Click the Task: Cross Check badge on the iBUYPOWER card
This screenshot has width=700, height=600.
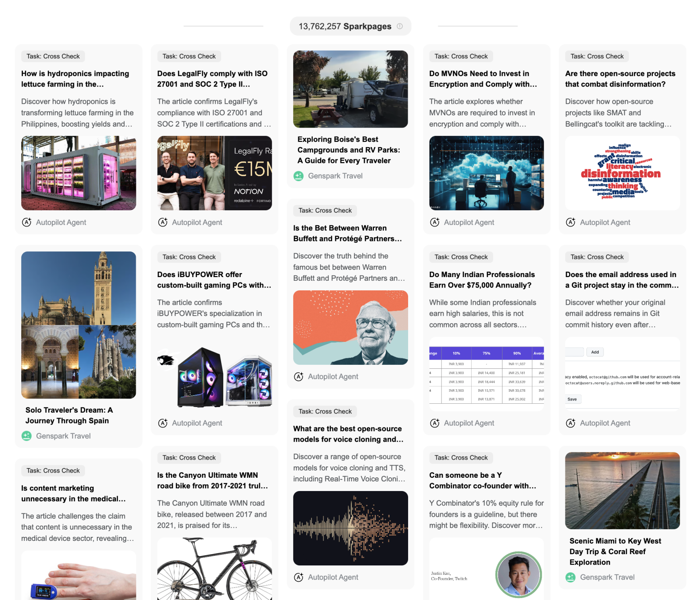[x=189, y=257]
